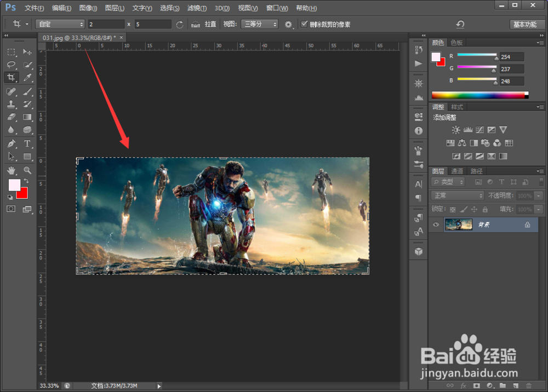Swap foreground and background colors
Image resolution: width=548 pixels, height=392 pixels.
26,181
